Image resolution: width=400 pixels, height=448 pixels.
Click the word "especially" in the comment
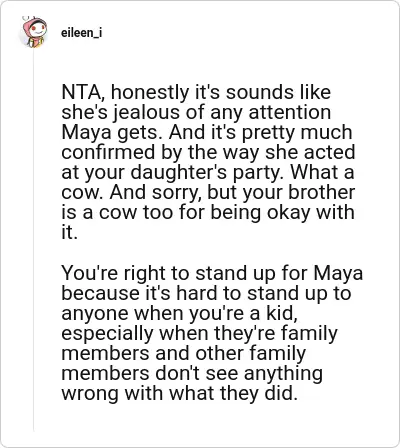(x=107, y=334)
